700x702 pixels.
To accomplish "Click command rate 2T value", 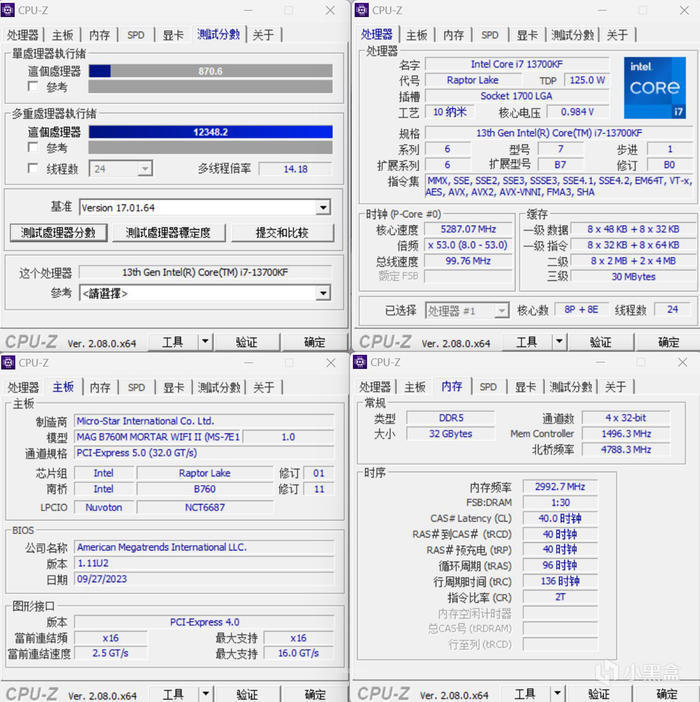I will [560, 597].
